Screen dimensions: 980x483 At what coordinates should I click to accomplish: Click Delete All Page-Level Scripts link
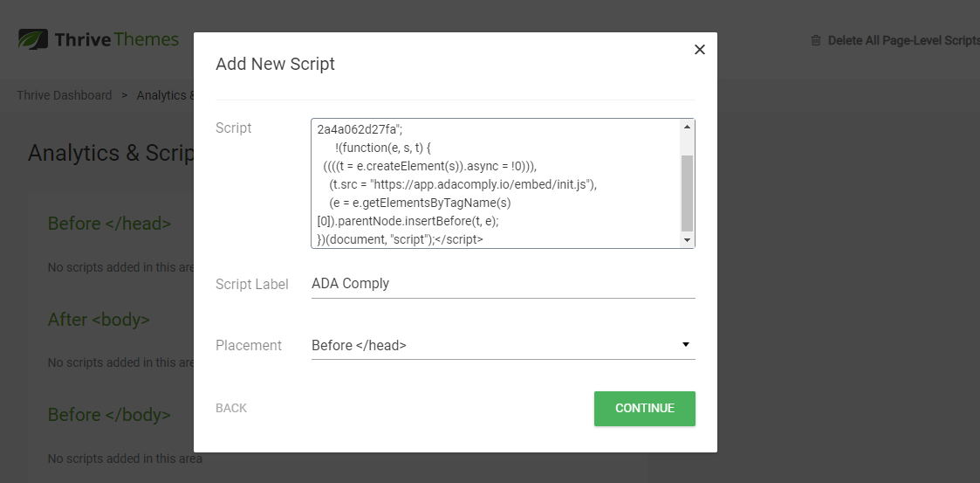tap(903, 40)
